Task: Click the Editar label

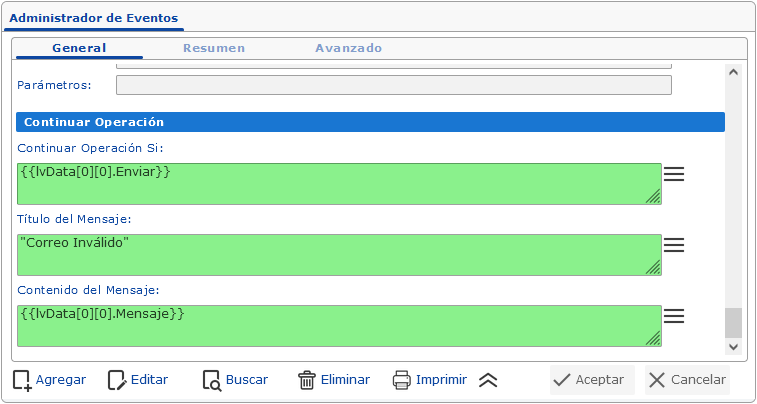Action: click(x=150, y=380)
